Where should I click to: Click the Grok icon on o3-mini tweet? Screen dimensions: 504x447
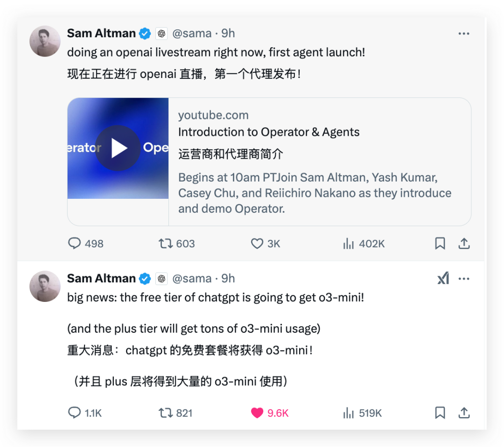(x=443, y=278)
